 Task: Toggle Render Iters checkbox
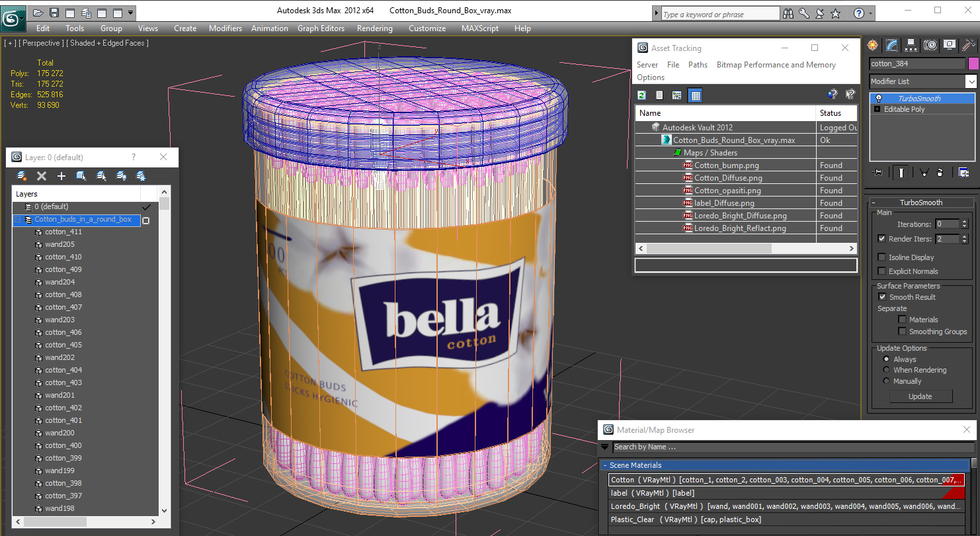point(881,239)
